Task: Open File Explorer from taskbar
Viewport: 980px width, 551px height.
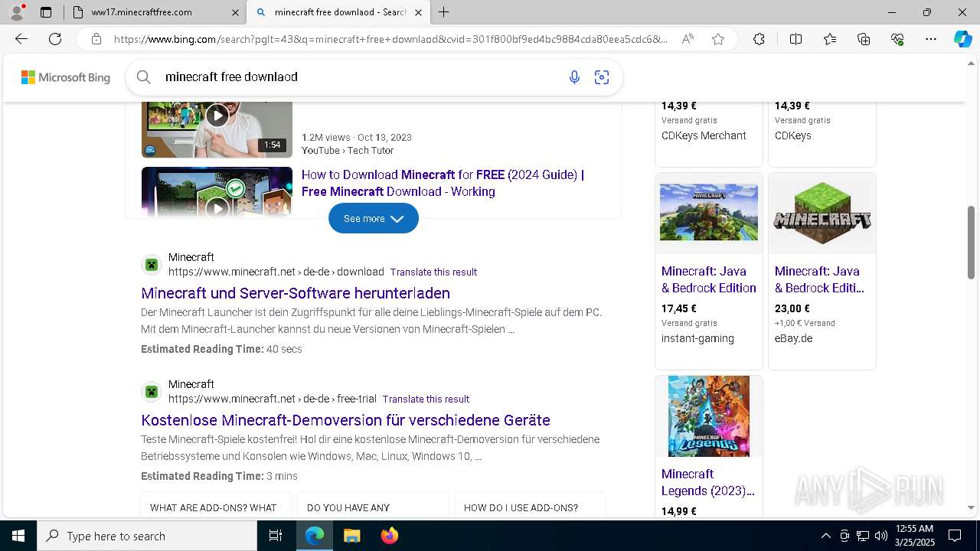Action: click(x=351, y=536)
